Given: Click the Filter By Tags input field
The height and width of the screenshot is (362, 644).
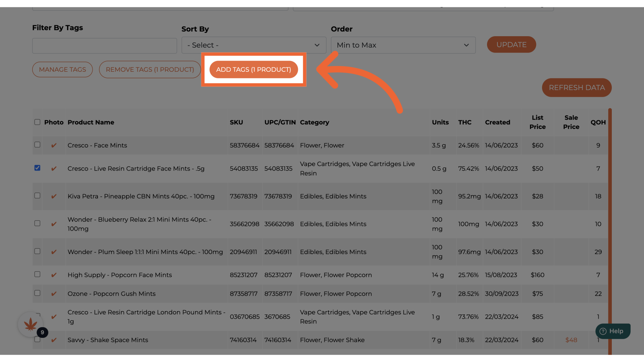Looking at the screenshot, I should 104,46.
